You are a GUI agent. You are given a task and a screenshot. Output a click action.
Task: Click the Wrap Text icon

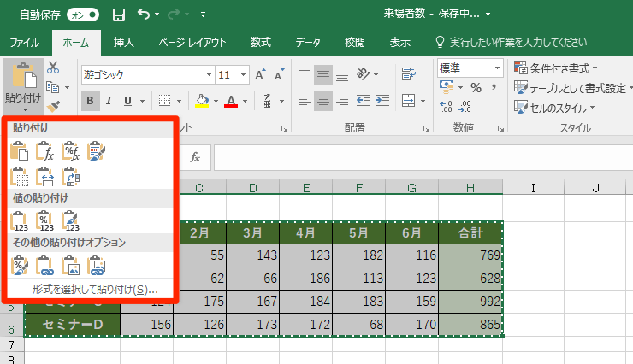tap(409, 74)
